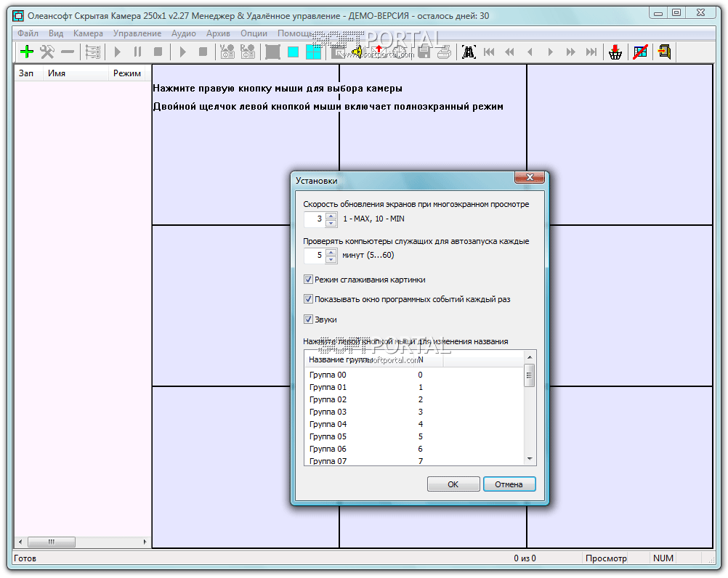Step back one frame arrow icon
The width and height of the screenshot is (728, 578).
click(x=530, y=52)
